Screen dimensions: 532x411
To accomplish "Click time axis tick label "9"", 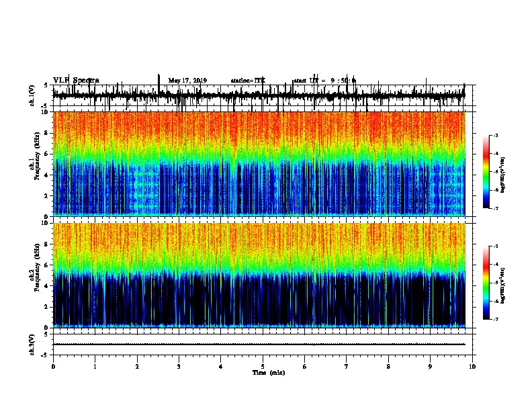I will point(430,367).
